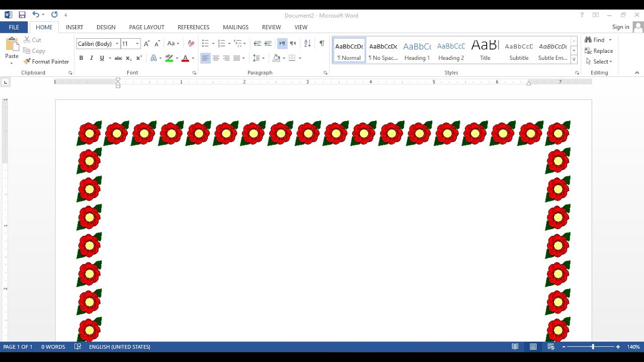Switch to the INSERT tab
Image resolution: width=644 pixels, height=362 pixels.
click(74, 27)
